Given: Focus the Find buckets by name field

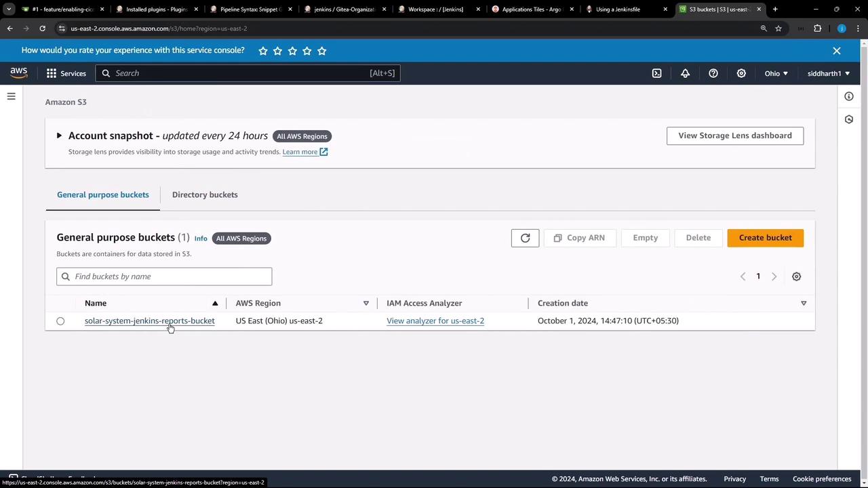Looking at the screenshot, I should 164,277.
